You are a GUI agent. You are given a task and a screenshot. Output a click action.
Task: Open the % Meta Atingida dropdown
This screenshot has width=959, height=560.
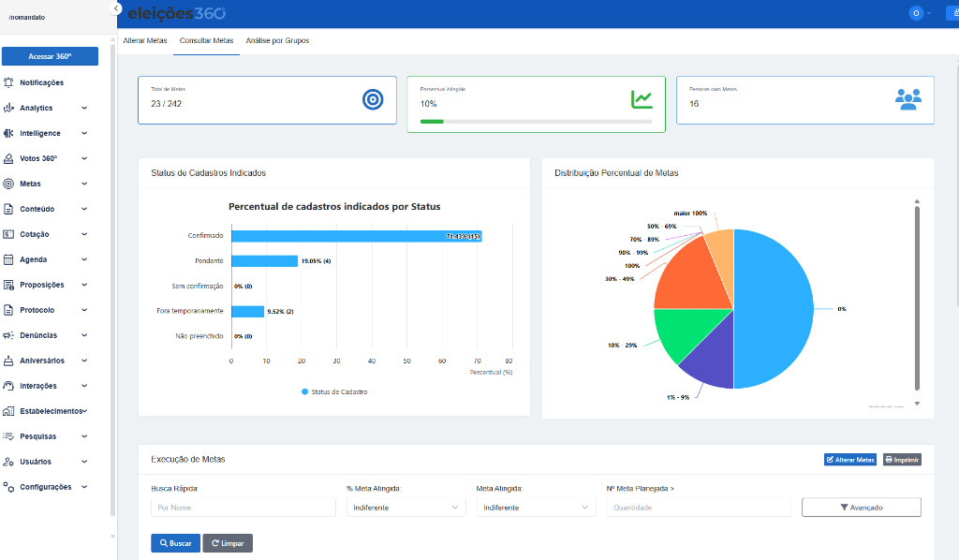click(x=406, y=507)
